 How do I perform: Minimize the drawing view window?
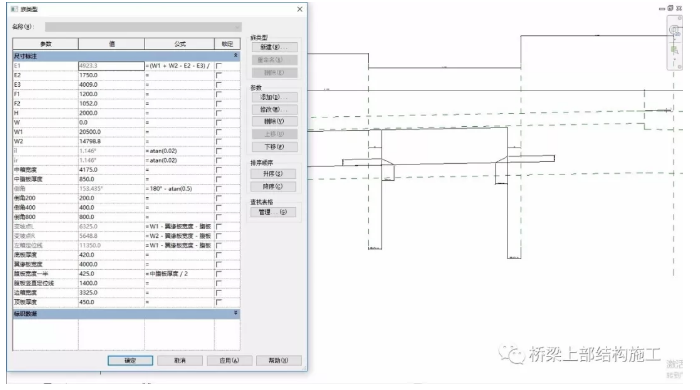point(662,8)
